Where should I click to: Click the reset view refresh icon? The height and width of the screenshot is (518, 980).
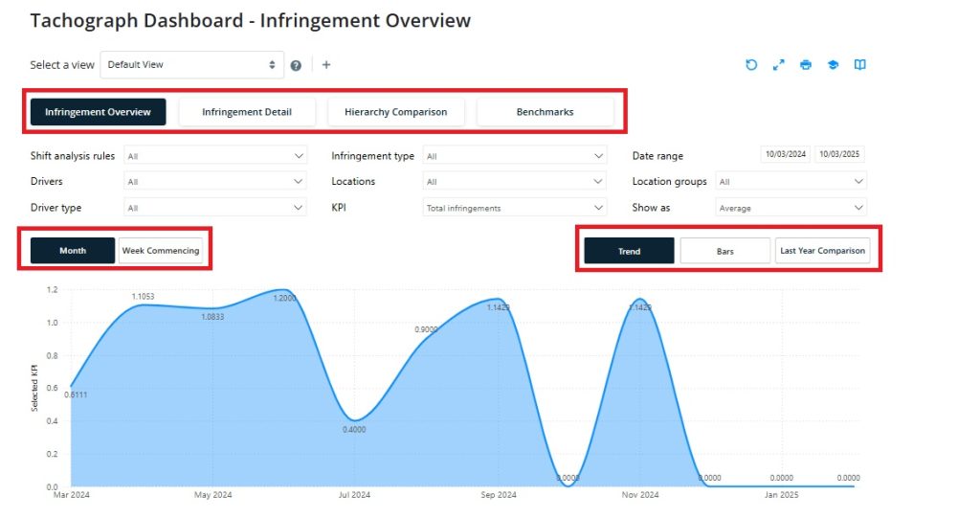point(751,64)
